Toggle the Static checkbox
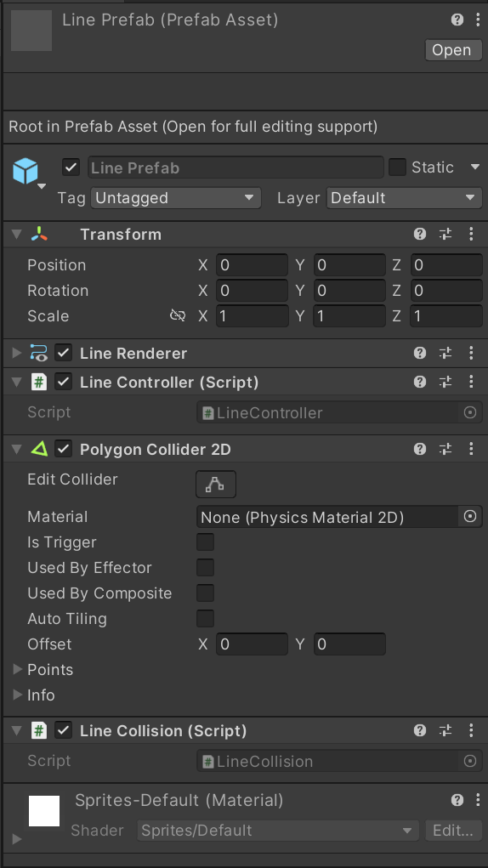 (397, 167)
